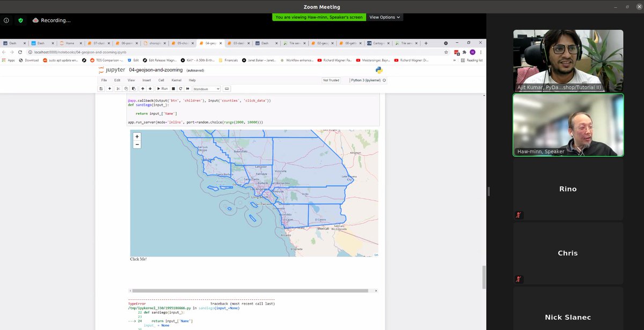Screen dimensions: 644x330
Task: Reload the page in the browser
Action: tap(21, 52)
